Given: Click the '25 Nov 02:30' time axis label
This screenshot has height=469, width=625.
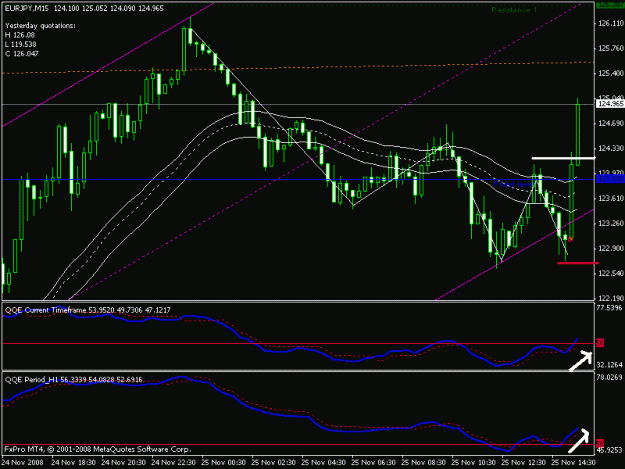Looking at the screenshot, I should [273, 463].
